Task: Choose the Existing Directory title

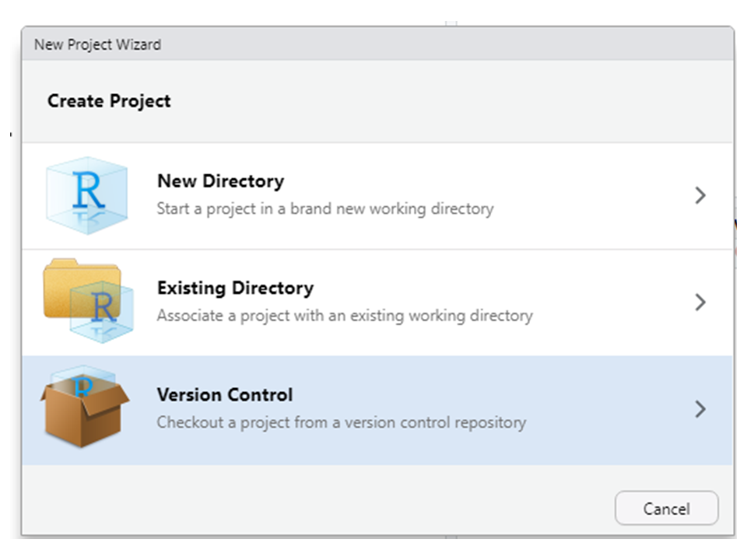Action: pyautogui.click(x=235, y=288)
